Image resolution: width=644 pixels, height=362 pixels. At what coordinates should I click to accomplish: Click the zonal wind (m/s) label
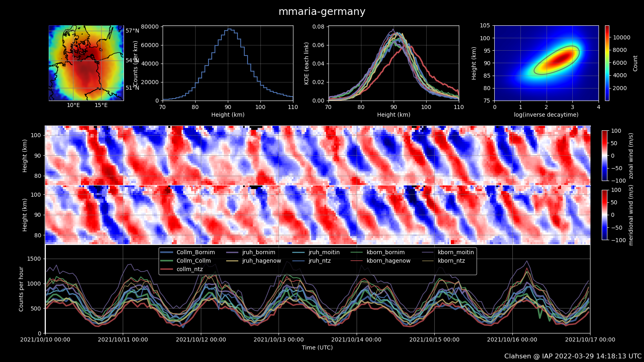coord(631,156)
